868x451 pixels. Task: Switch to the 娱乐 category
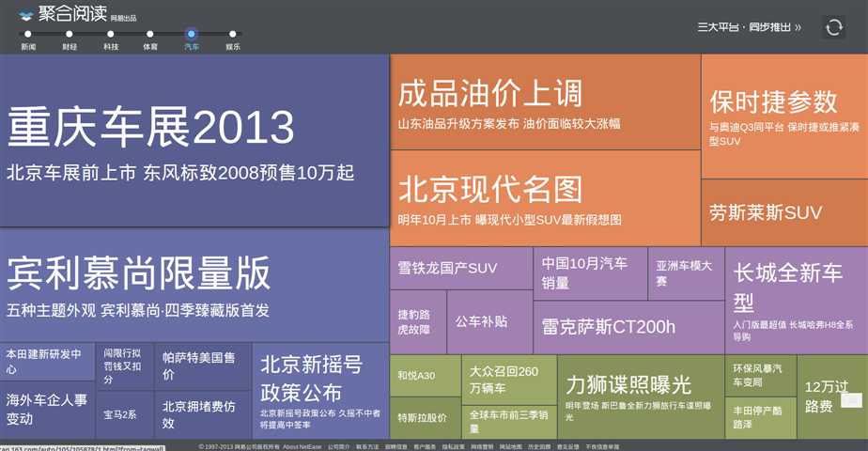(233, 39)
